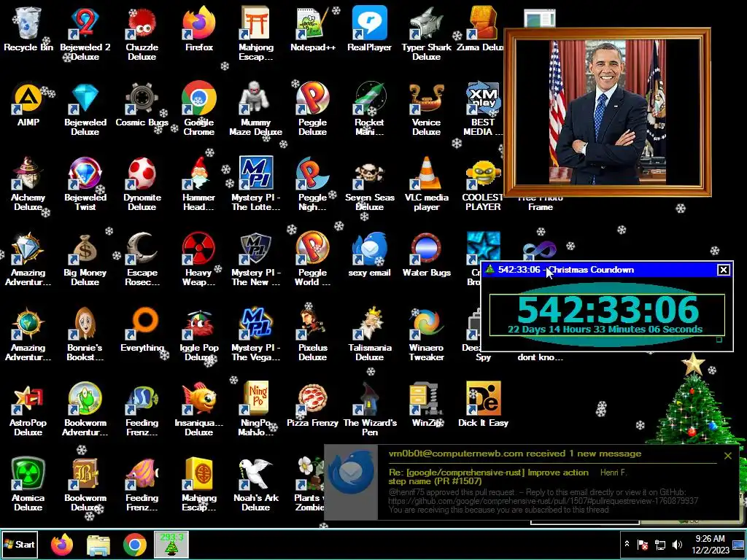The image size is (747, 560).
Task: Open the 'Improve action step name' email notification
Action: [x=488, y=477]
